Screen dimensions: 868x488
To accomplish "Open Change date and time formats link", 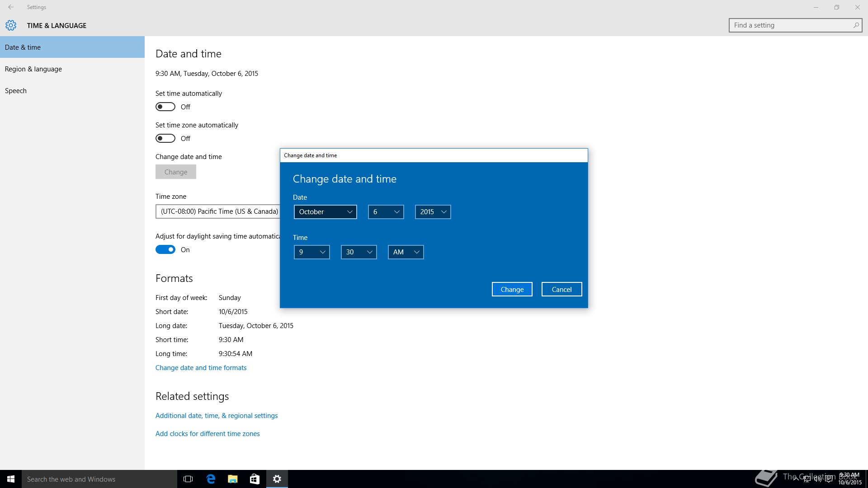I will (x=201, y=368).
